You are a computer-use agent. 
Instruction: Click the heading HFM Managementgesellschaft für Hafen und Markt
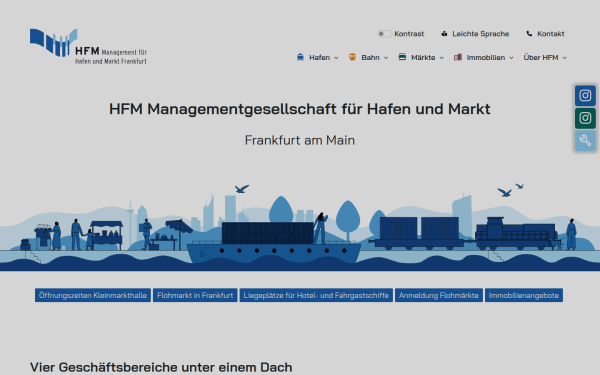point(300,109)
